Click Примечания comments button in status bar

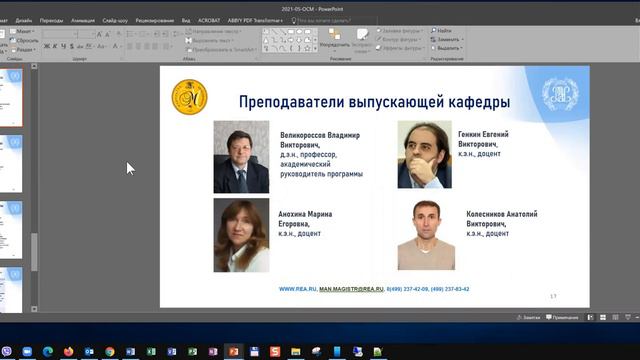tap(562, 317)
